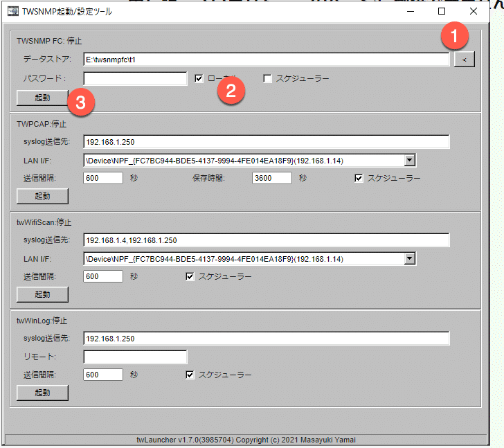Toggle the TWSNMP FC local checkbox
This screenshot has width=504, height=448.
[199, 78]
